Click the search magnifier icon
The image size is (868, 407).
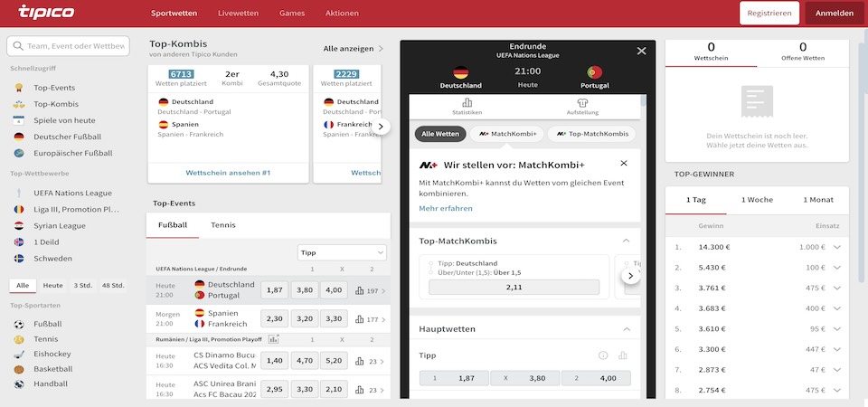(x=18, y=46)
